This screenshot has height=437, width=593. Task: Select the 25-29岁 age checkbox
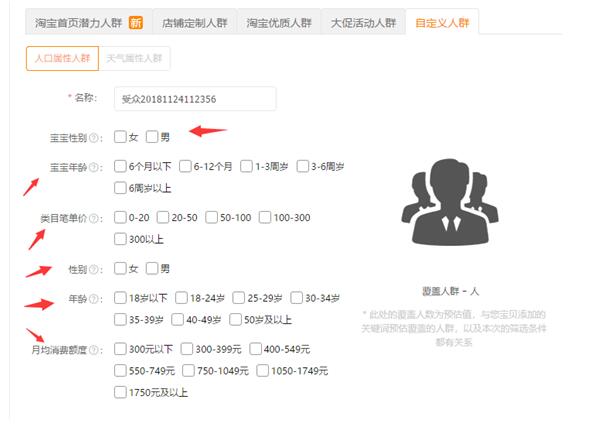coord(239,298)
